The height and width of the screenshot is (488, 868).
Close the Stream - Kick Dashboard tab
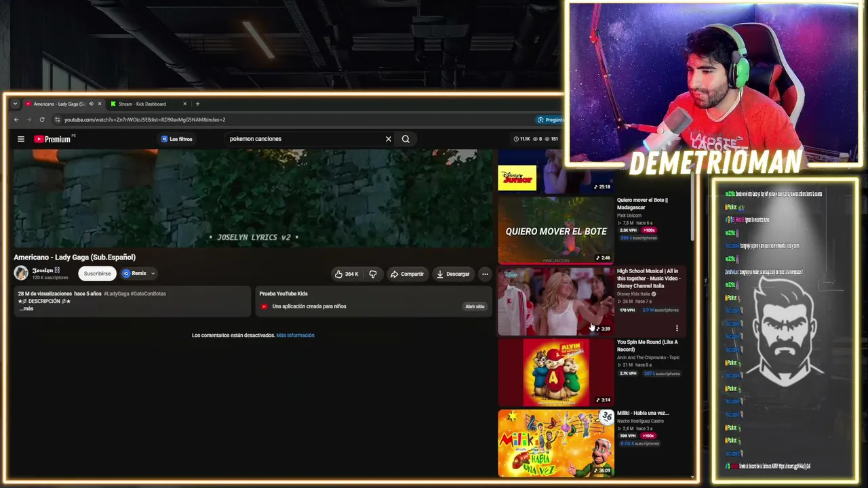coord(184,104)
